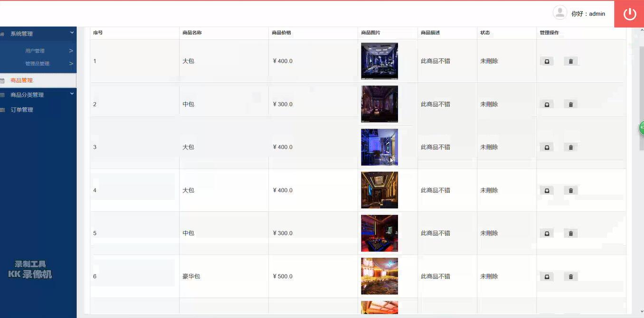The height and width of the screenshot is (318, 644).
Task: Click the ¥500.0 price cell
Action: (283, 276)
